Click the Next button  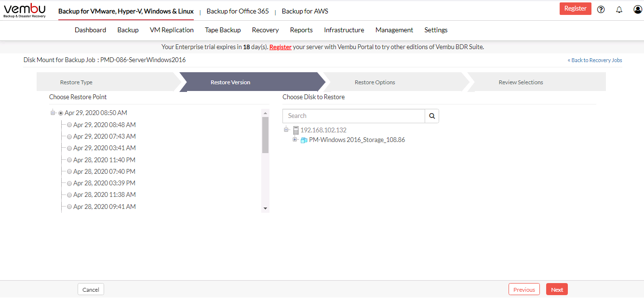tap(557, 289)
